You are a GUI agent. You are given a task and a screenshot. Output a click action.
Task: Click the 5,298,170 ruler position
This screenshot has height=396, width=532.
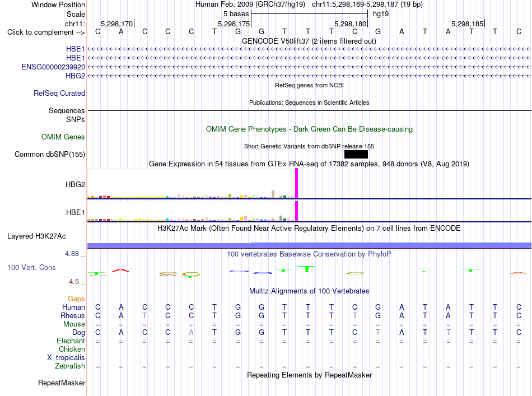(x=116, y=24)
